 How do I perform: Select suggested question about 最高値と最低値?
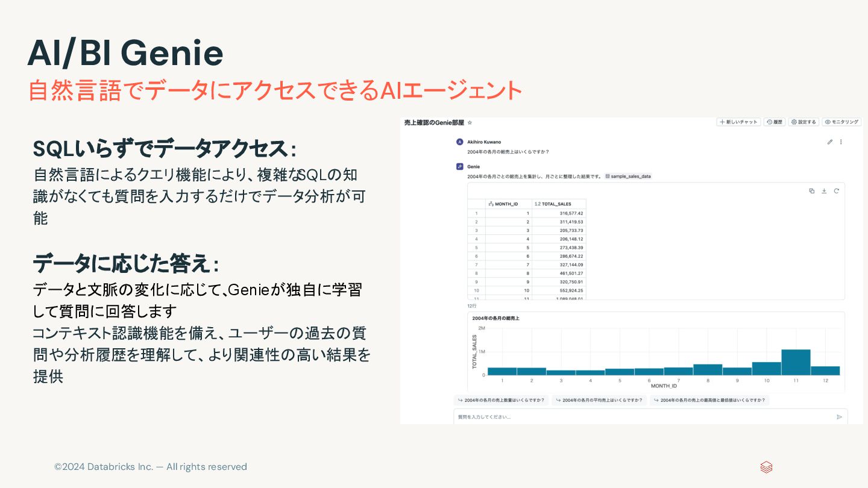coord(709,400)
